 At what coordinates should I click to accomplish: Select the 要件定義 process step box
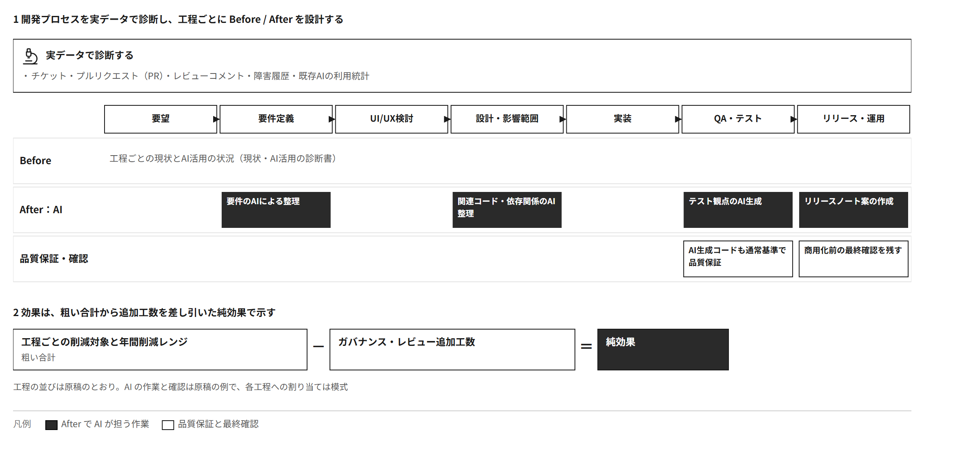pos(276,119)
